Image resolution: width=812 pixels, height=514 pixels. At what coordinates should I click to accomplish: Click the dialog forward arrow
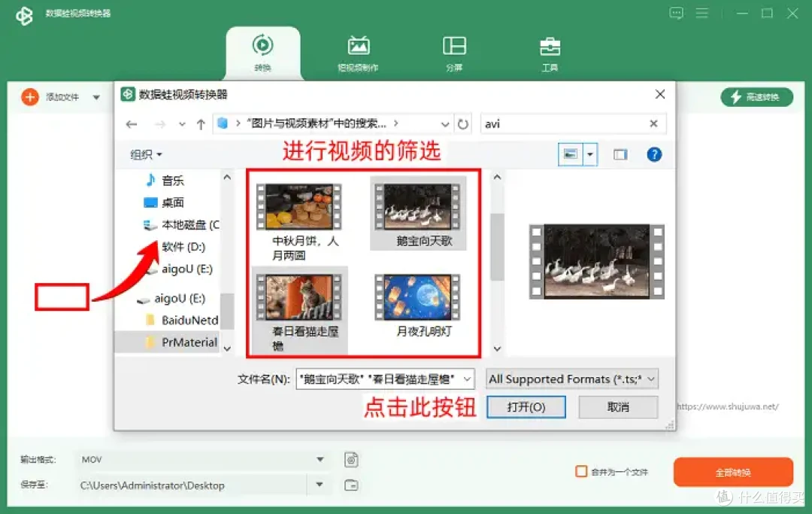pyautogui.click(x=160, y=124)
